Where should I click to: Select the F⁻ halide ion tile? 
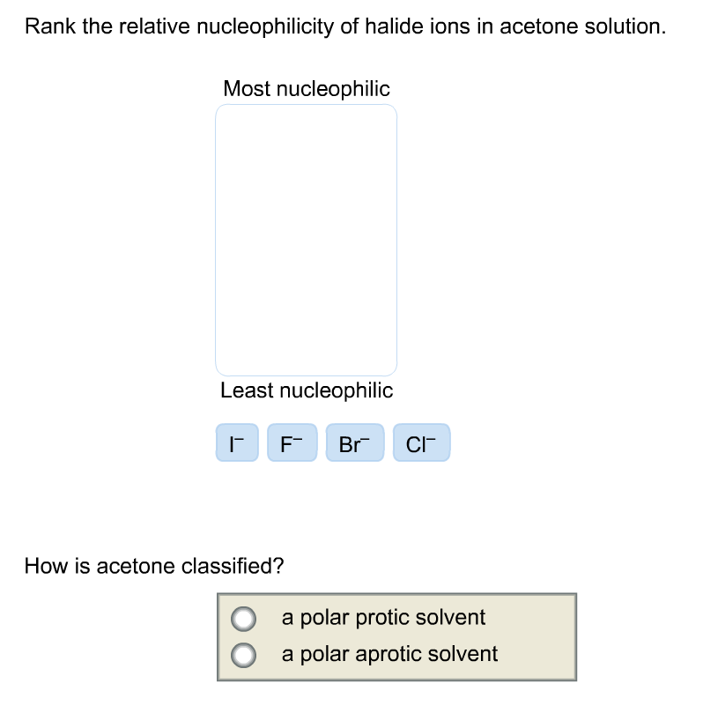292,442
